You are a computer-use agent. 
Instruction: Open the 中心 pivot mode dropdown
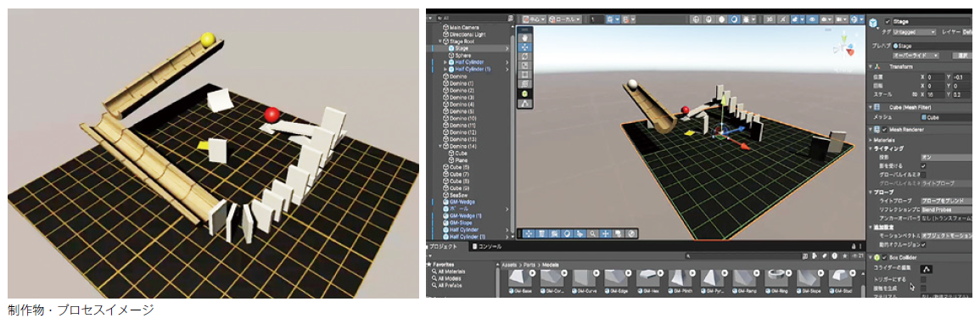(534, 20)
